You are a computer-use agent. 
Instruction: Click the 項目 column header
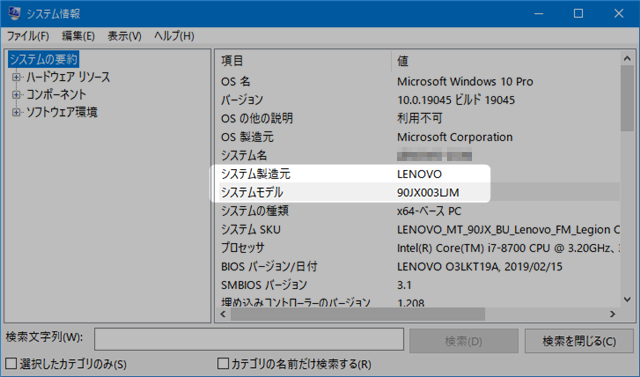[x=304, y=61]
